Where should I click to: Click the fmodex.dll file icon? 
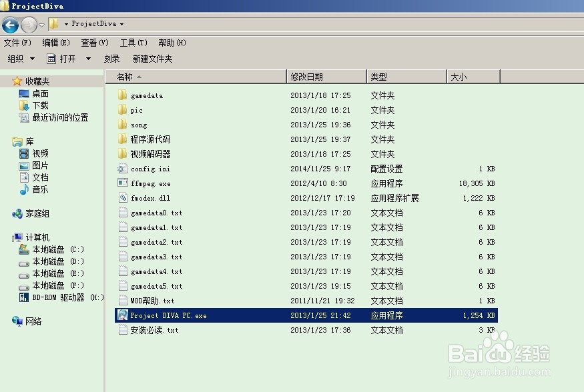pos(123,198)
